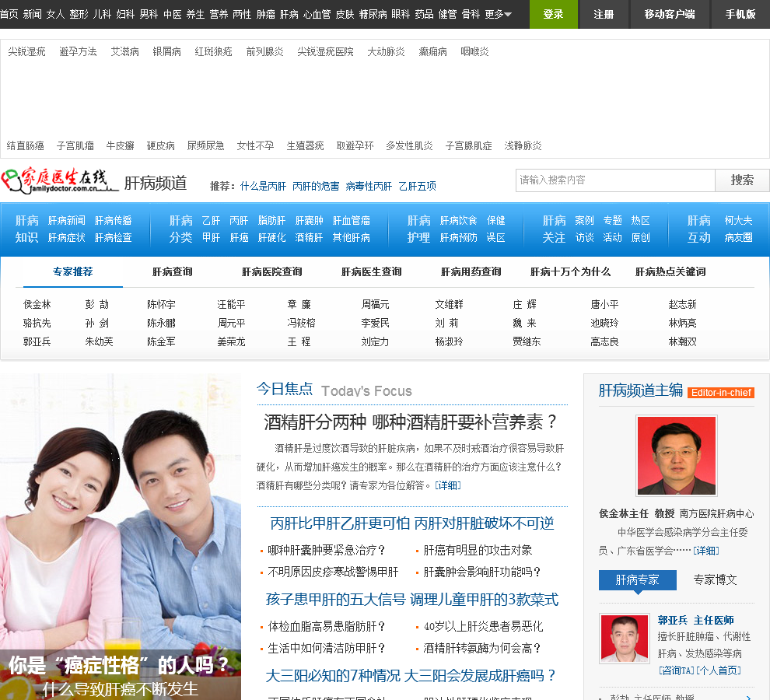The height and width of the screenshot is (700, 770).
Task: Click 个人首页 link for 郭亚兵
Action: pyautogui.click(x=719, y=670)
